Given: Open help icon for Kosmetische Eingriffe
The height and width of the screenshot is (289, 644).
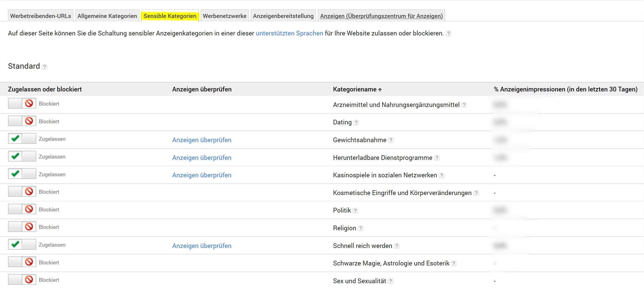Looking at the screenshot, I should point(476,193).
